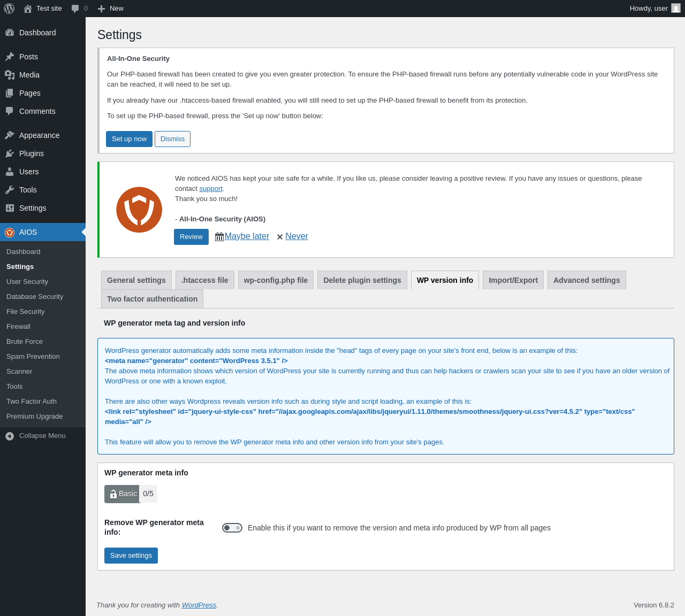Viewport: 685px width, 616px height.
Task: Click the Set up now button
Action: click(129, 139)
